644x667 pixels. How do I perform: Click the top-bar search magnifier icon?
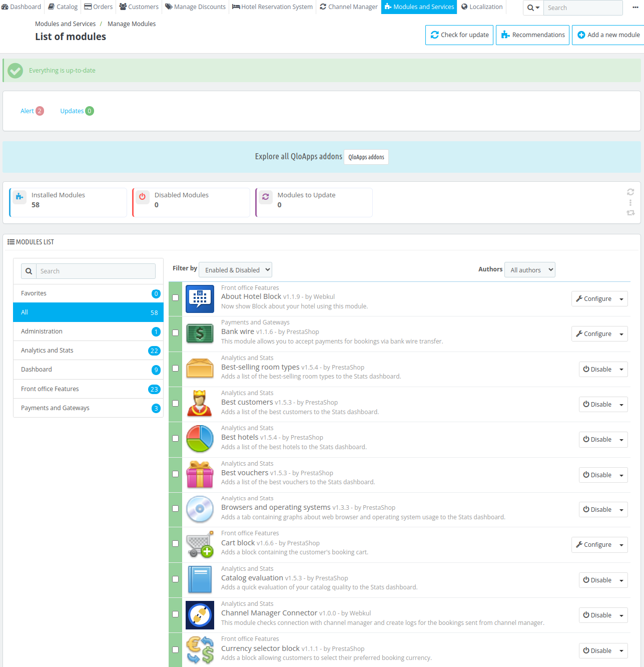pos(533,8)
